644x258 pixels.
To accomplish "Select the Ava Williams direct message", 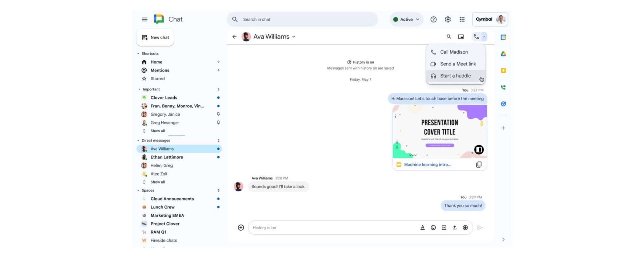I will (179, 149).
